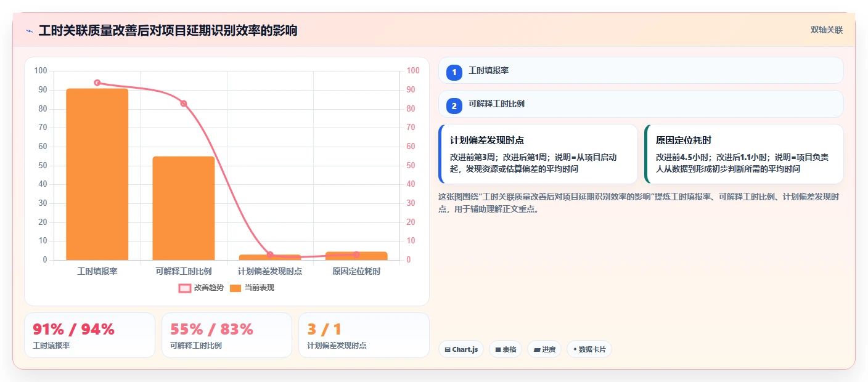The height and width of the screenshot is (382, 868).
Task: Open the 可解释工时比例 list item
Action: [x=641, y=104]
